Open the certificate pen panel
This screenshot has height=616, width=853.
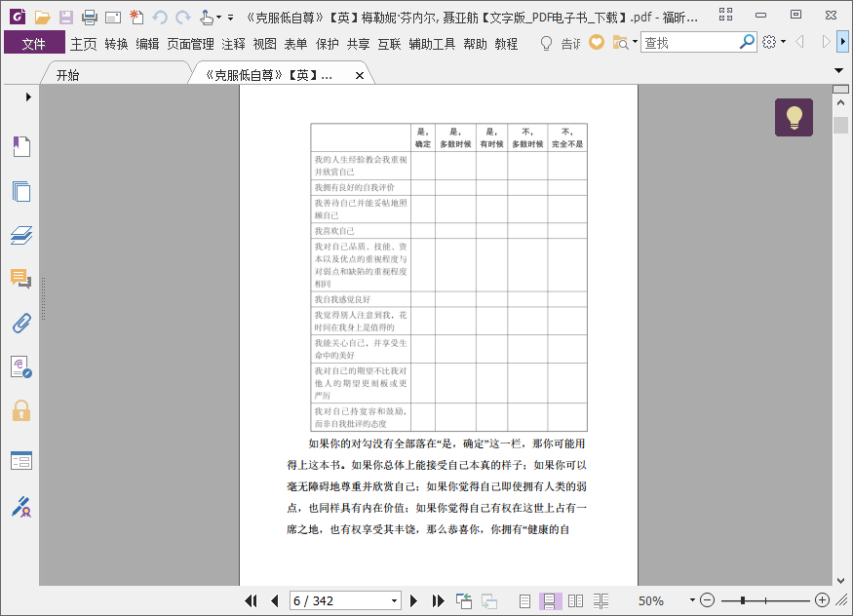(x=21, y=506)
